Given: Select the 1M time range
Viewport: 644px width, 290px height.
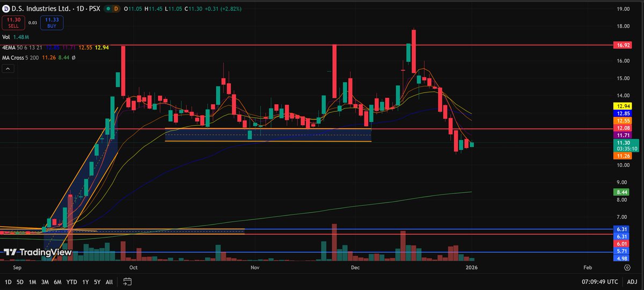Looking at the screenshot, I should click(32, 281).
